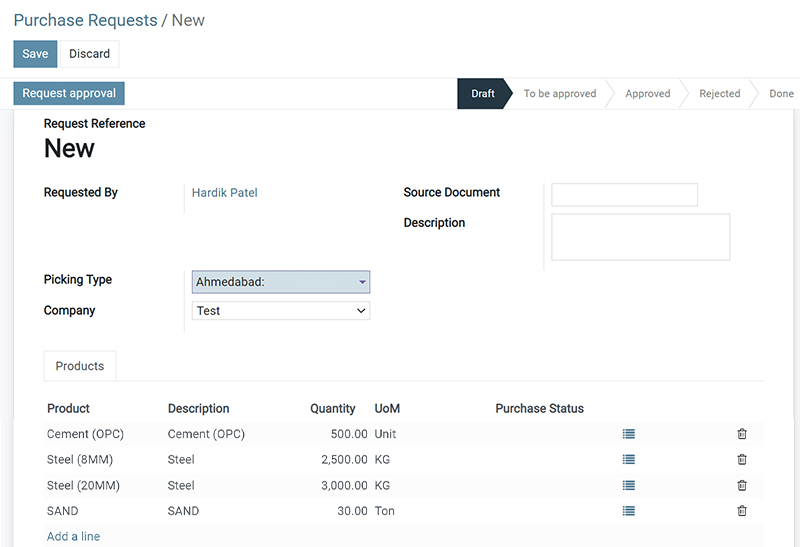Open Hardik Patel requester link
The image size is (800, 547).
224,192
